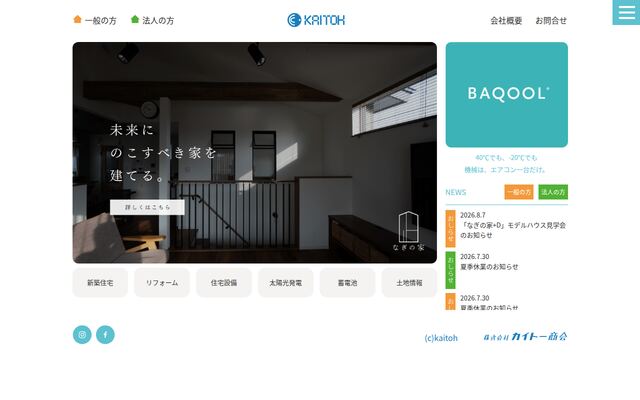Open the Facebook page icon
The height and width of the screenshot is (400, 640).
coord(105,335)
